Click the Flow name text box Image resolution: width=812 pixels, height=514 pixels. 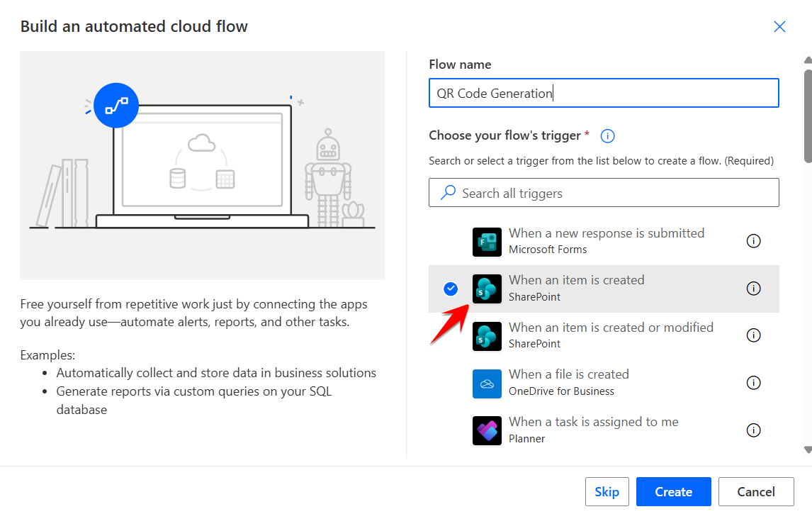(x=604, y=93)
